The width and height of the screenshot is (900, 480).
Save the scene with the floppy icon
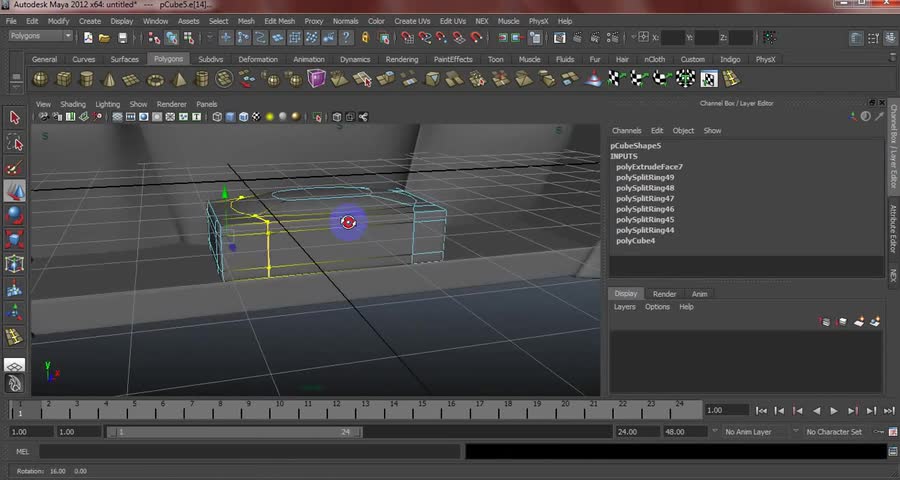[x=122, y=38]
